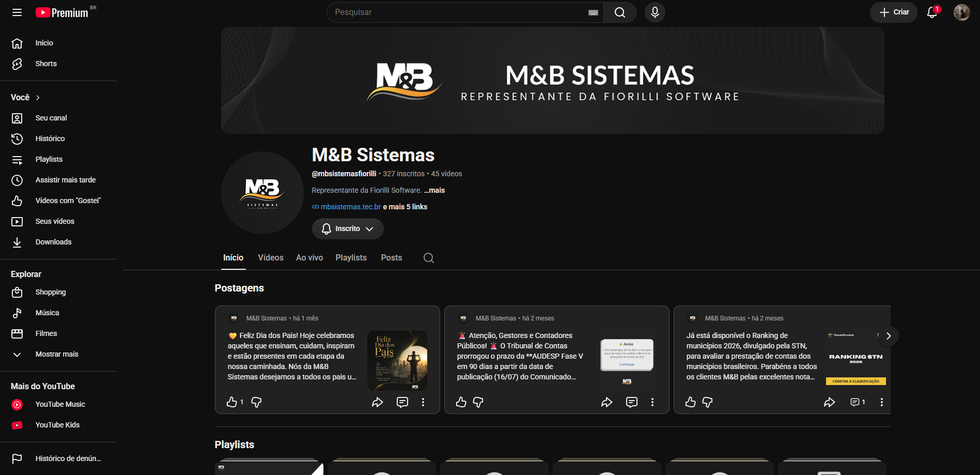Open the on-screen keyboard in search bar

[x=593, y=12]
